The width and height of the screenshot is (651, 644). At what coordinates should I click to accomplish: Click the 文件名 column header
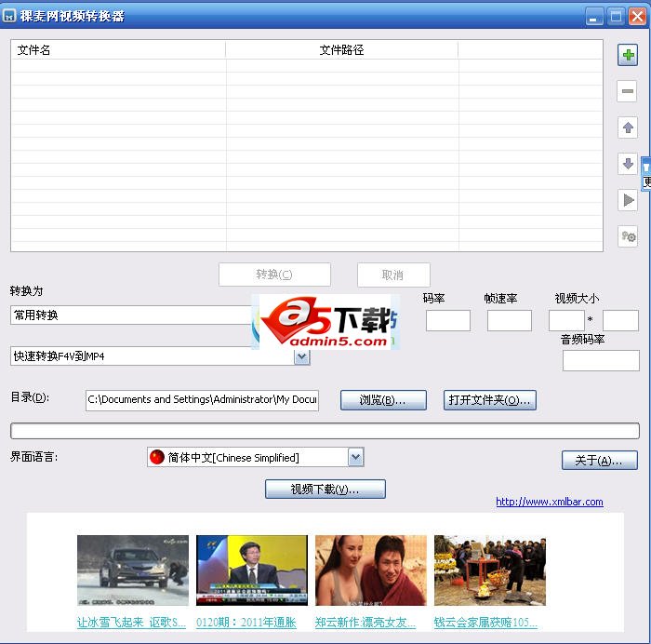(x=118, y=50)
